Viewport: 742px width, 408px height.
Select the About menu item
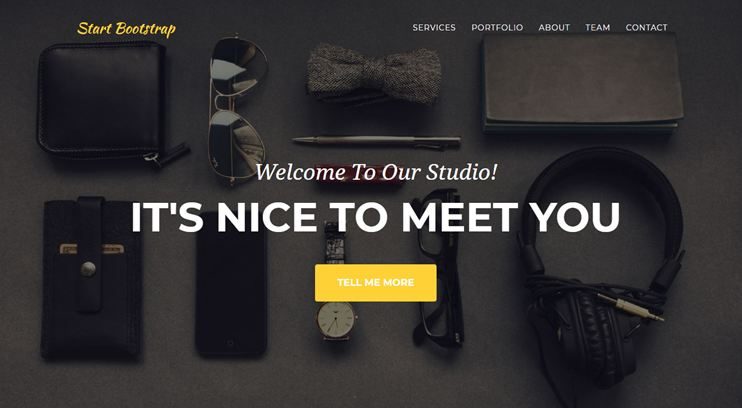[x=554, y=27]
